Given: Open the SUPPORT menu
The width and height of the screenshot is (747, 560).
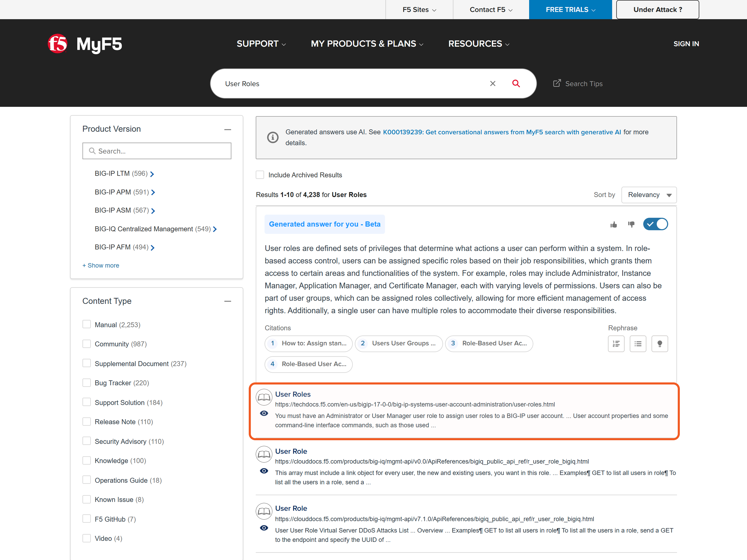Looking at the screenshot, I should pos(261,44).
